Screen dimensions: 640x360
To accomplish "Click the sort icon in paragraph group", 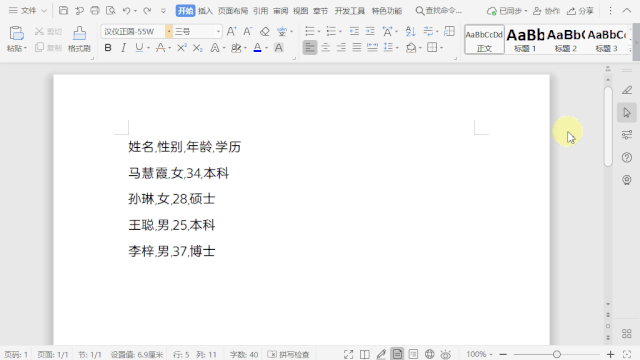I will 410,31.
